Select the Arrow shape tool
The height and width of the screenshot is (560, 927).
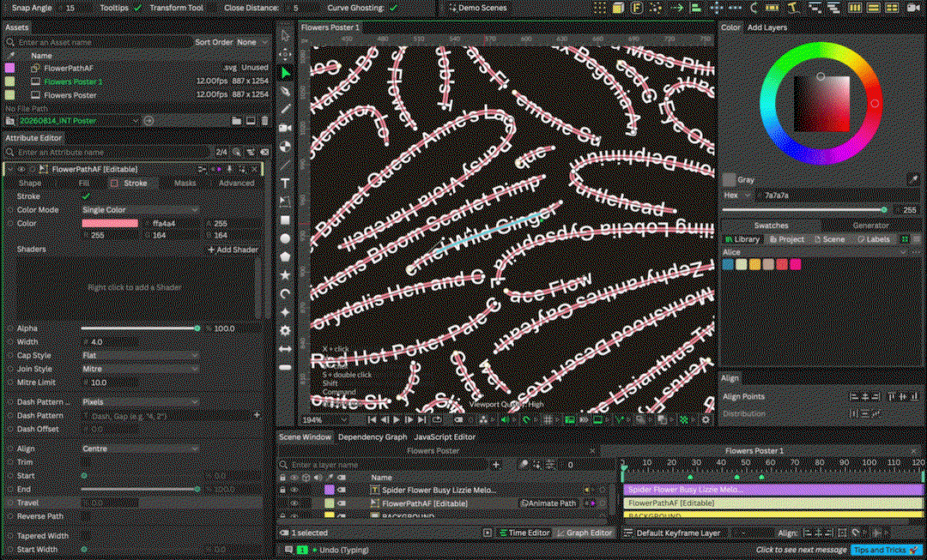286,349
